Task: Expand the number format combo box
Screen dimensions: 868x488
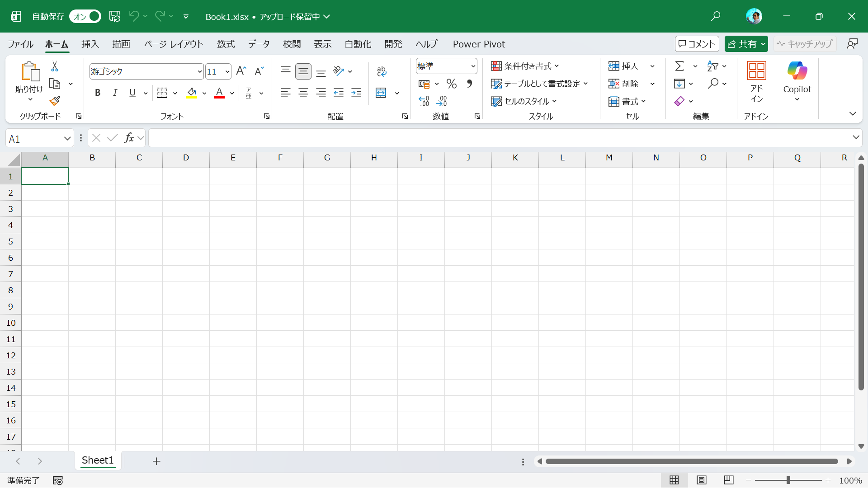Action: [x=473, y=66]
